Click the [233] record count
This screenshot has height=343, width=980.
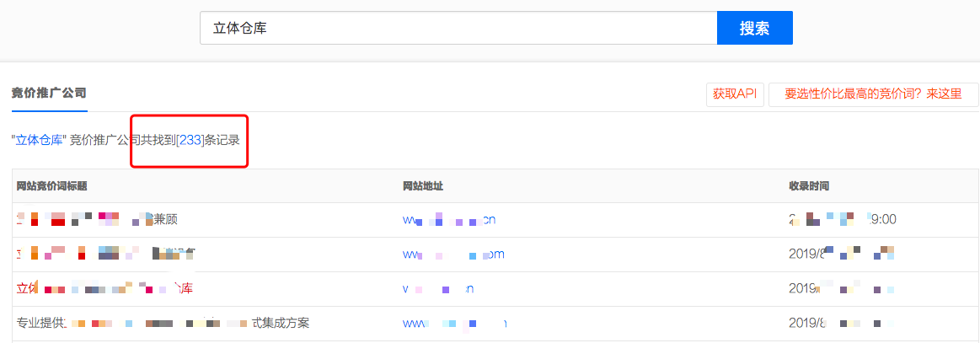pos(190,140)
